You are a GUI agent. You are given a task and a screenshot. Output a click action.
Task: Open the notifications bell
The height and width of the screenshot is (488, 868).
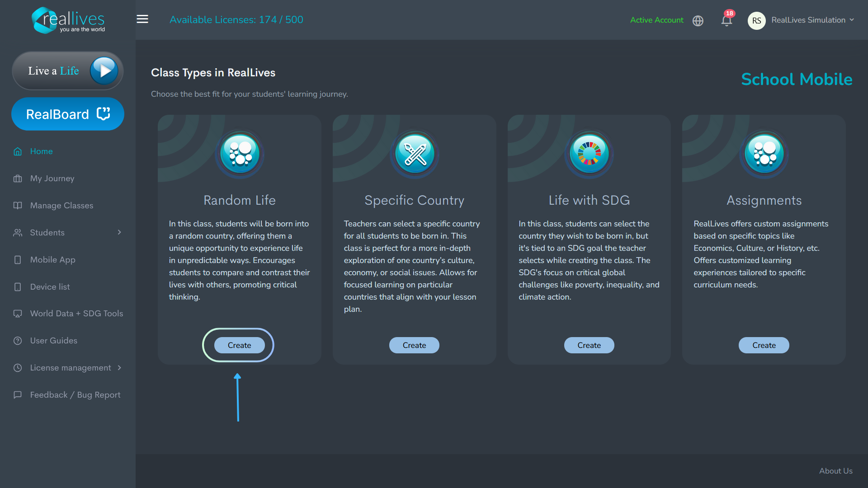pyautogui.click(x=726, y=20)
